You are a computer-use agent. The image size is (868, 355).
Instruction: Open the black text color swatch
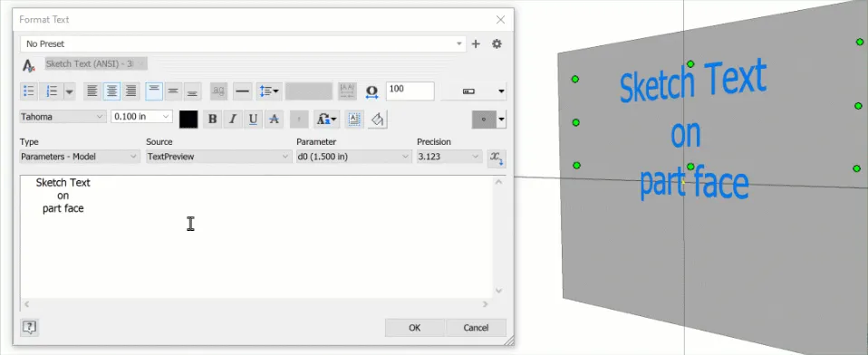point(188,119)
